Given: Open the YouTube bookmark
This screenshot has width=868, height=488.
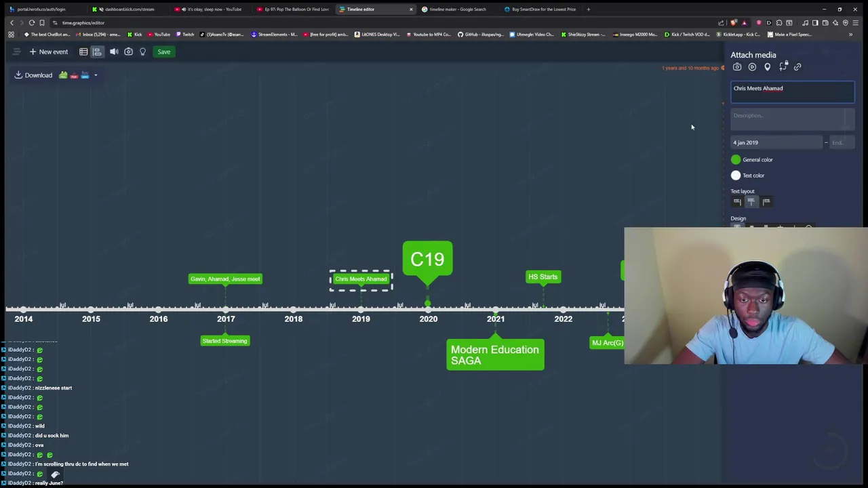Looking at the screenshot, I should [x=159, y=35].
